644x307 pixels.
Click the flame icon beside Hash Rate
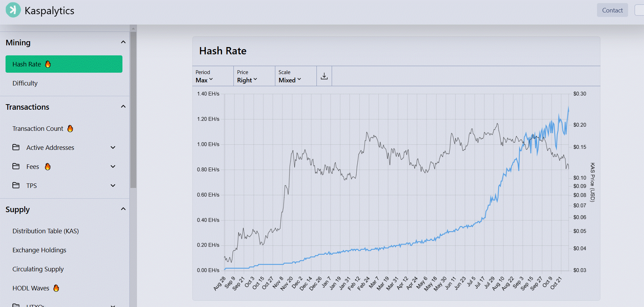click(x=48, y=64)
